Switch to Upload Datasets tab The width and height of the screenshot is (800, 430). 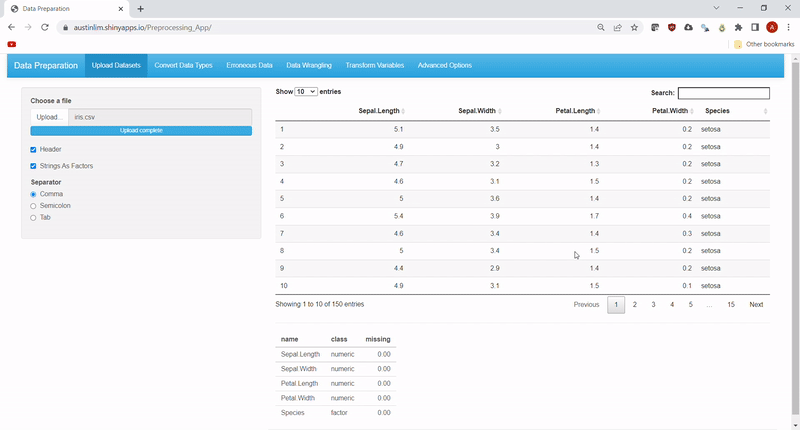[x=116, y=65]
